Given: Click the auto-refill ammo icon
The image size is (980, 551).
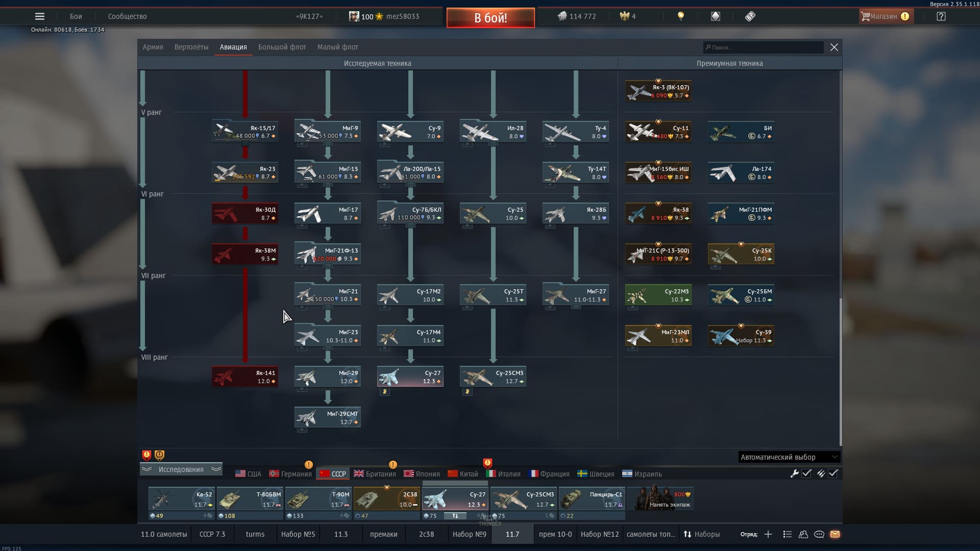Looking at the screenshot, I should coord(821,473).
